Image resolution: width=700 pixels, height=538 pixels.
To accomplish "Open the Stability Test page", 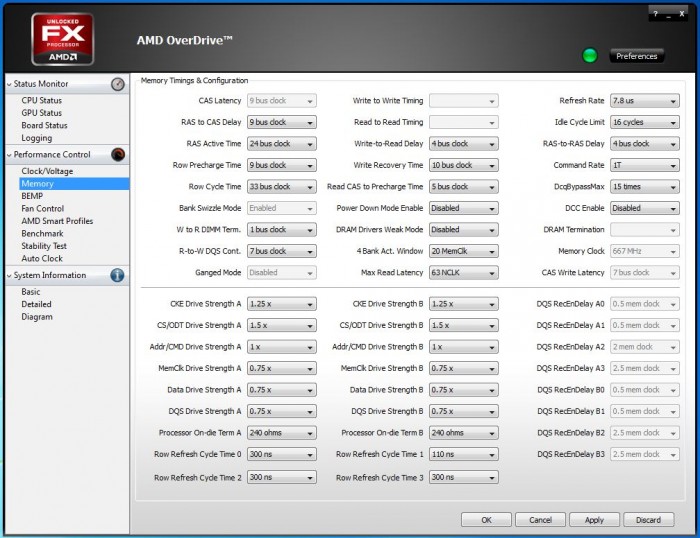I will 44,246.
